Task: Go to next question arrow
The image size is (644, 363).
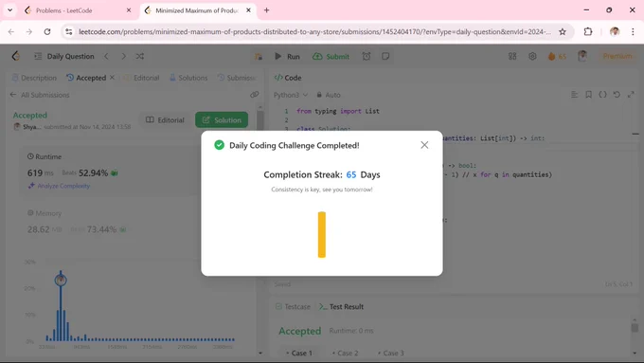Action: click(x=124, y=56)
